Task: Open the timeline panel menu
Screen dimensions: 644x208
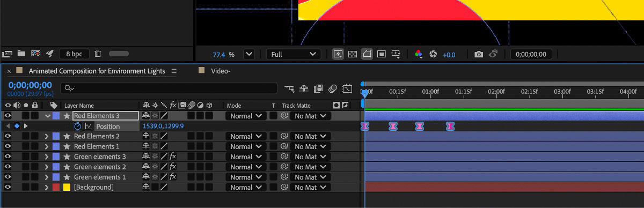Action: 174,71
